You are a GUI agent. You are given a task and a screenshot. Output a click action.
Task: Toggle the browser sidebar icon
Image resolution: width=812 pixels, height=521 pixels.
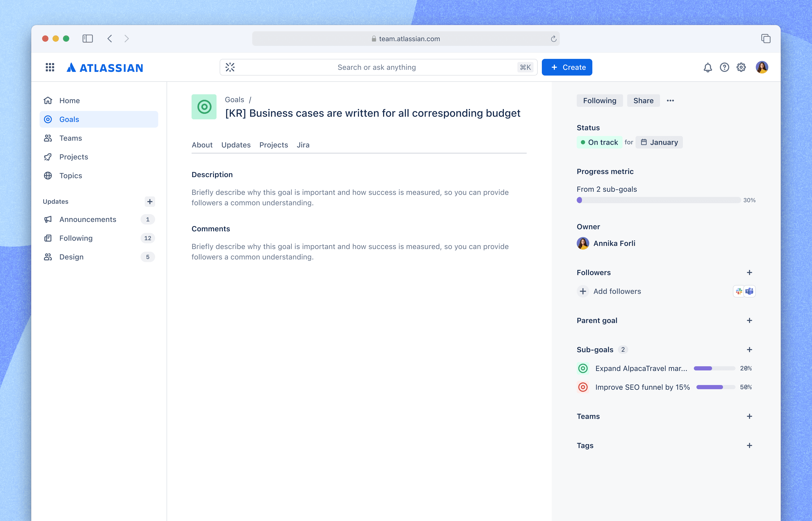(x=87, y=39)
